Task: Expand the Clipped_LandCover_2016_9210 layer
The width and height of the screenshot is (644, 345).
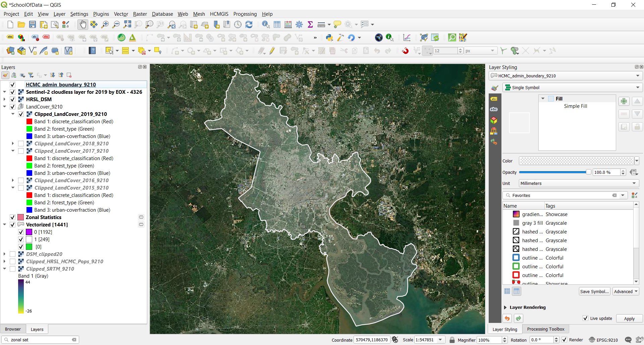Action: (x=13, y=181)
